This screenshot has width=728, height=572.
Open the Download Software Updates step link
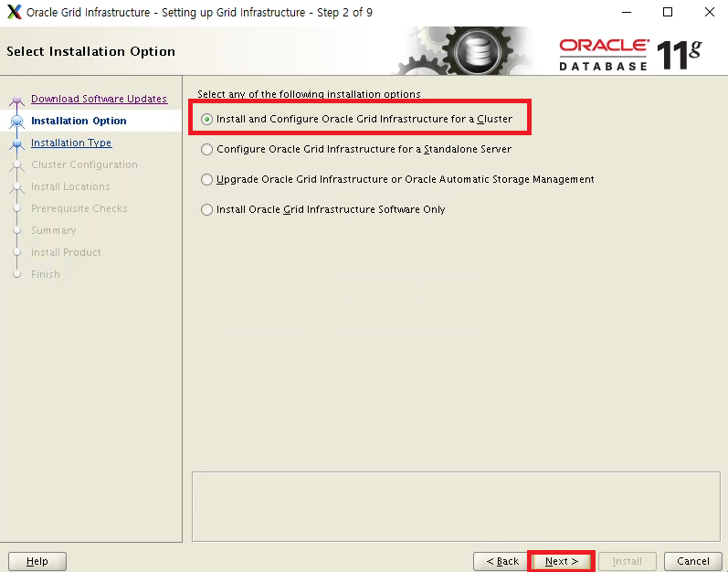99,99
